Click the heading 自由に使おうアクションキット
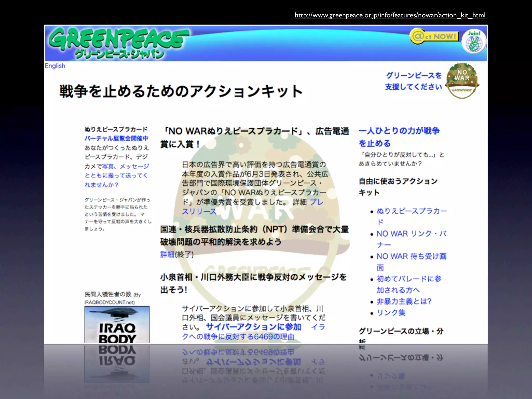Screen dimensions: 532x399 tap(398, 187)
